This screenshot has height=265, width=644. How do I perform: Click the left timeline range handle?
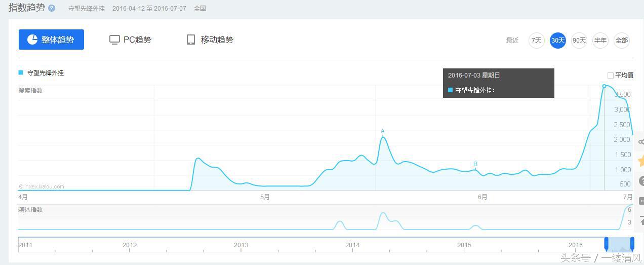(x=606, y=244)
